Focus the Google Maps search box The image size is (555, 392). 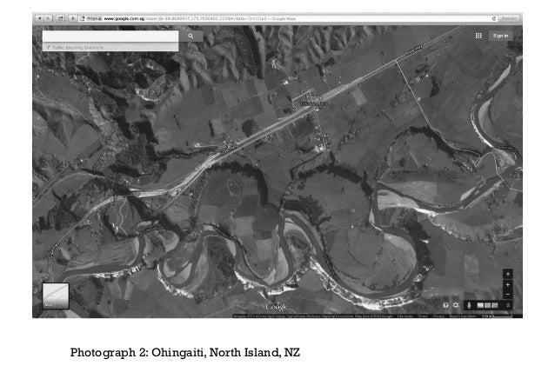coord(110,37)
